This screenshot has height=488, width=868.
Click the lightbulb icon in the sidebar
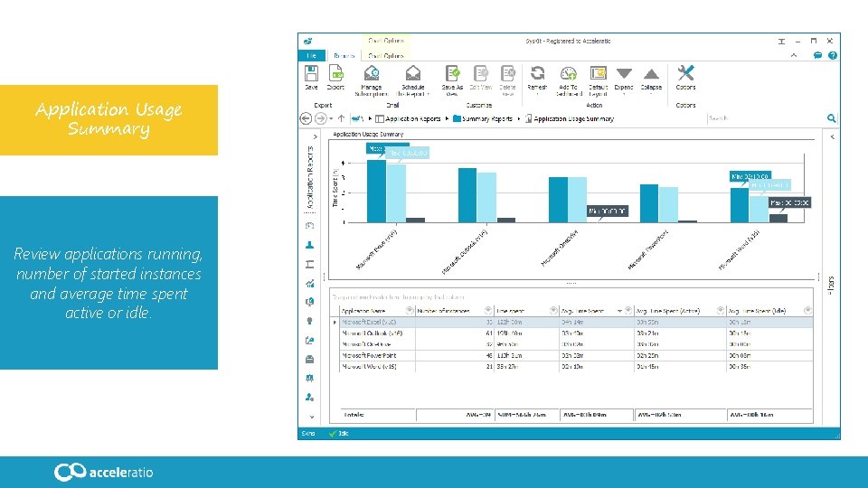309,321
